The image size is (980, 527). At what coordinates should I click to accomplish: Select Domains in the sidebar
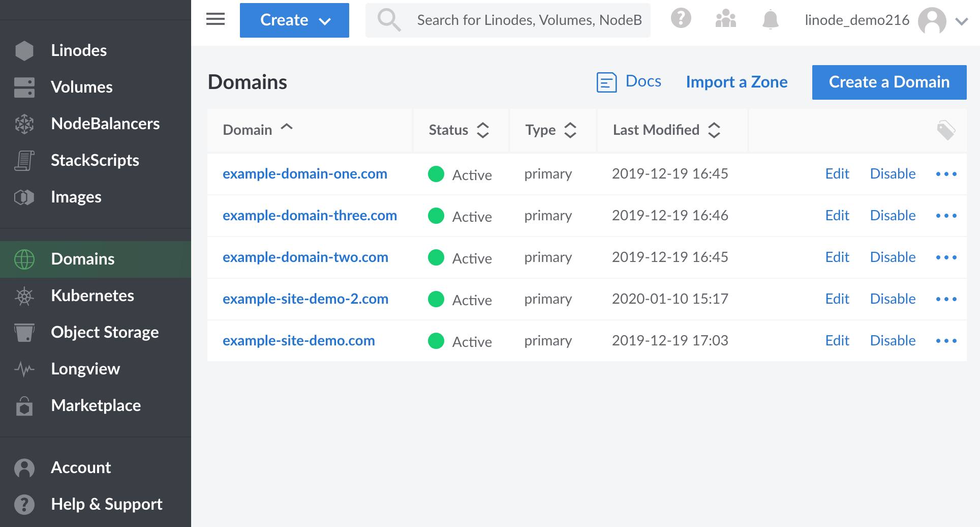pyautogui.click(x=83, y=259)
